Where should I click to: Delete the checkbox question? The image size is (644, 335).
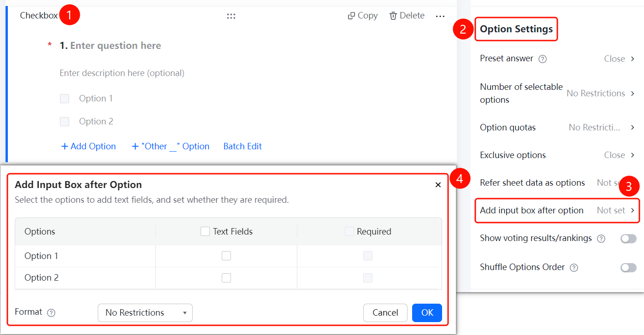pyautogui.click(x=407, y=16)
